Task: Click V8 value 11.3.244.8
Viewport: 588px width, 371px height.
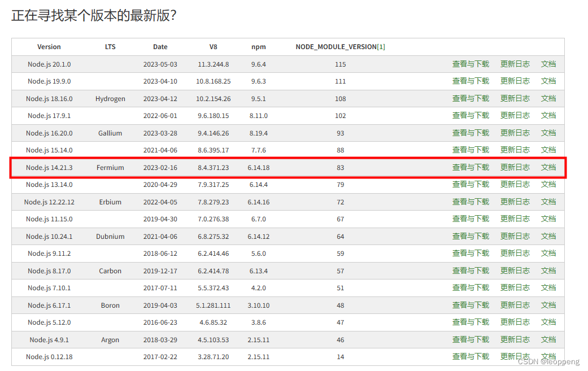Action: [213, 64]
